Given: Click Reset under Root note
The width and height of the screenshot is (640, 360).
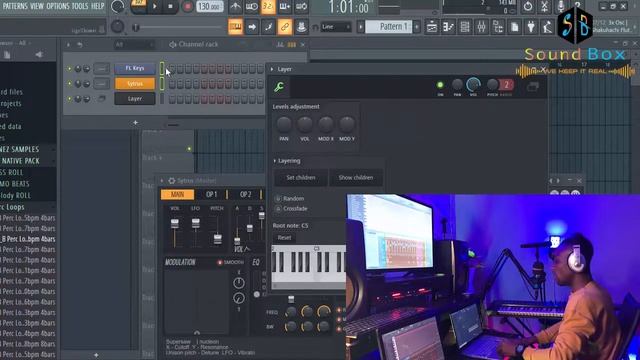Looking at the screenshot, I should click(284, 238).
